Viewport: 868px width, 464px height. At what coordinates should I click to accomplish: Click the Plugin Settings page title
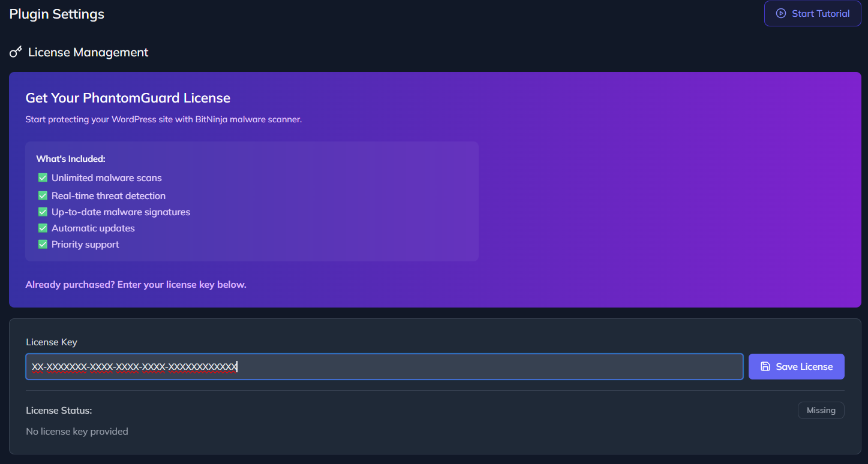57,14
